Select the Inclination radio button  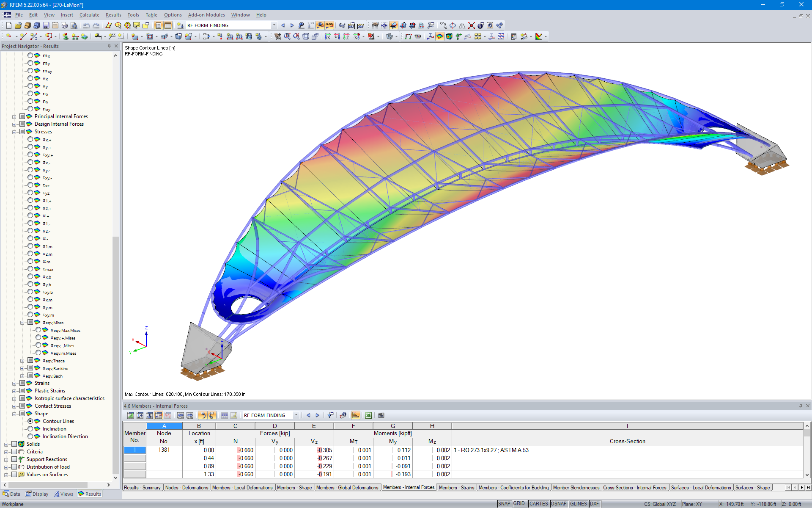[x=30, y=429]
